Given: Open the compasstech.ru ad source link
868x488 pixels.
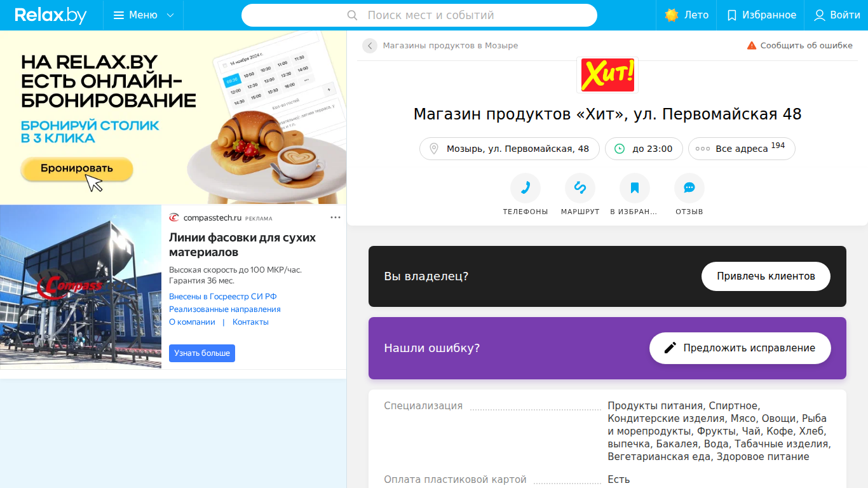Looking at the screenshot, I should [212, 218].
